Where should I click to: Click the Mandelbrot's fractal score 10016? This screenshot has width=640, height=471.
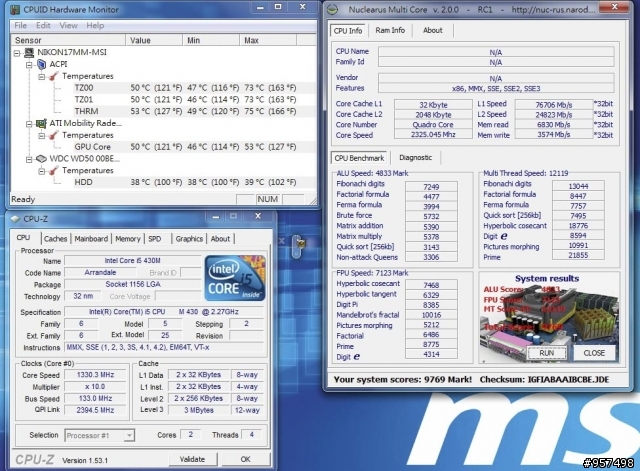431,315
